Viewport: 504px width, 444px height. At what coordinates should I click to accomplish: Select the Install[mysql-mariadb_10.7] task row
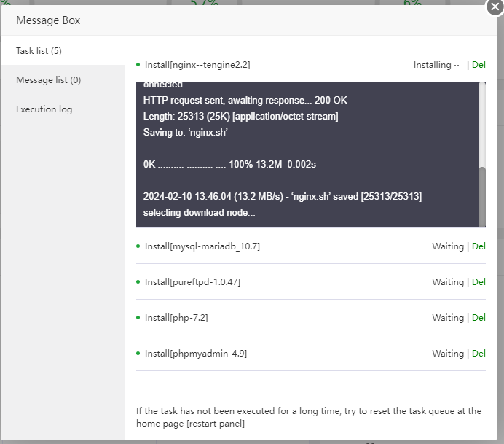202,246
